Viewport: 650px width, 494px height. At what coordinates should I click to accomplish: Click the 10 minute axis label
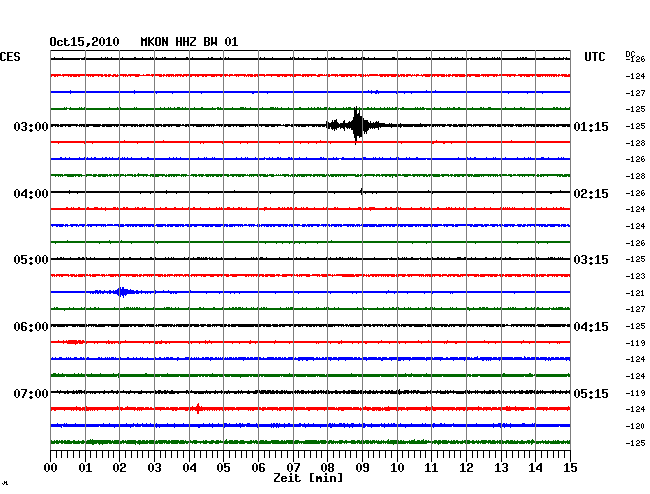coord(397,468)
